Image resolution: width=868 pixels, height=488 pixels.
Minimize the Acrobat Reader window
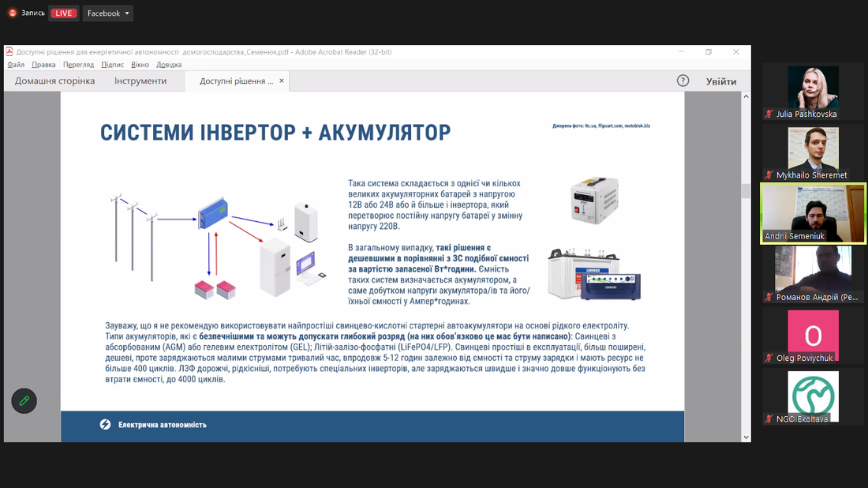point(682,51)
